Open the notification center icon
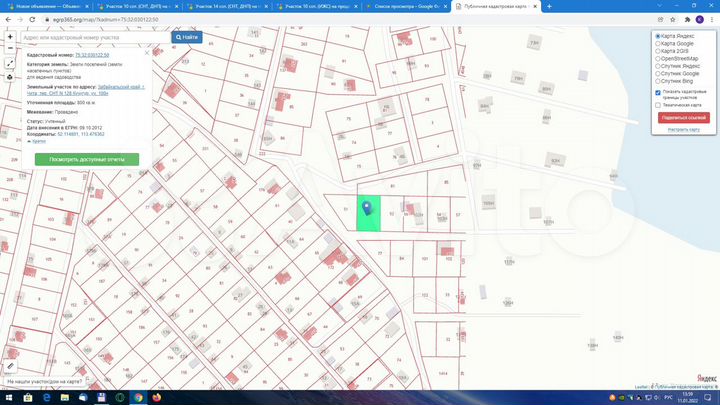This screenshot has width=720, height=405. [708, 397]
